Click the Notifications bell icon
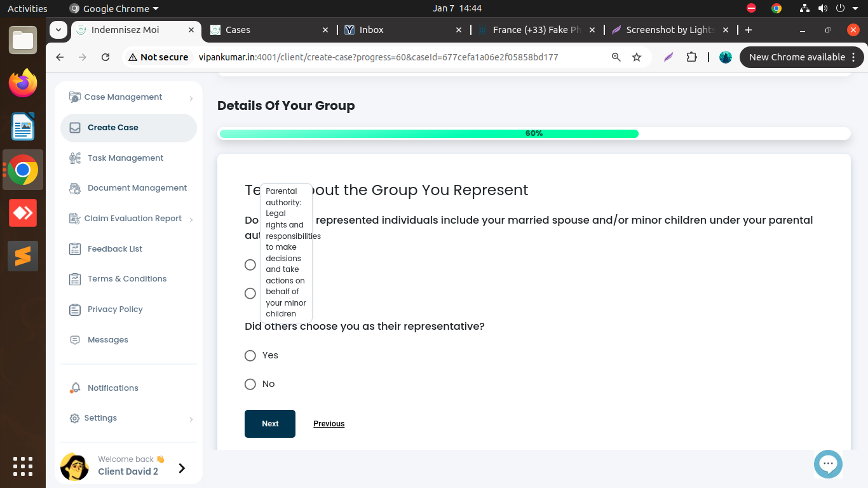Screen dimensions: 868x488 (x=75, y=388)
